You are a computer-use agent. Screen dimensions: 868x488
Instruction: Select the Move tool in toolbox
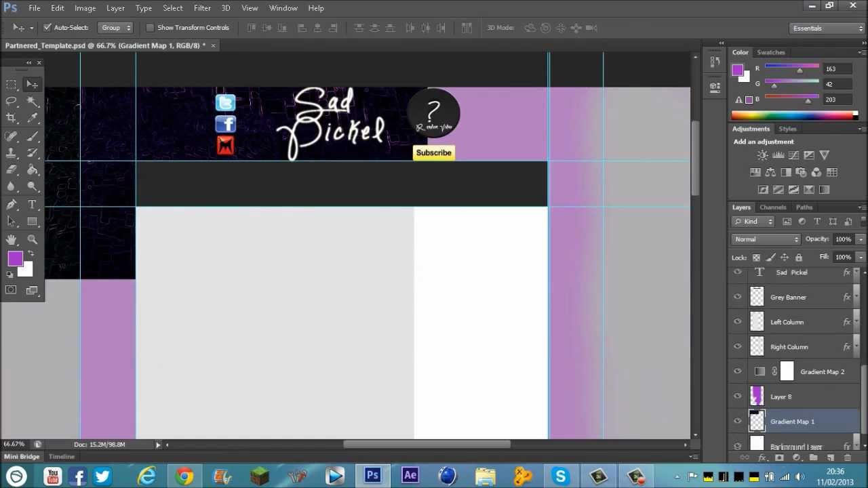click(32, 85)
